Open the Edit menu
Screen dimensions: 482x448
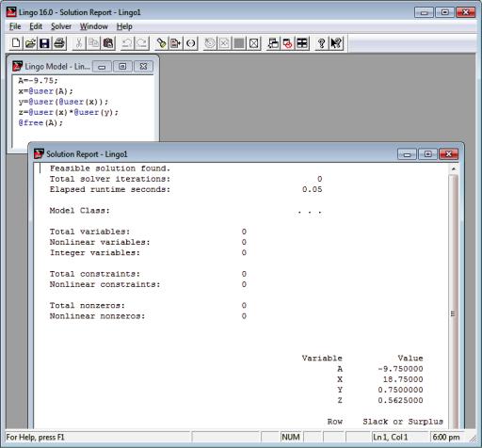coord(36,26)
